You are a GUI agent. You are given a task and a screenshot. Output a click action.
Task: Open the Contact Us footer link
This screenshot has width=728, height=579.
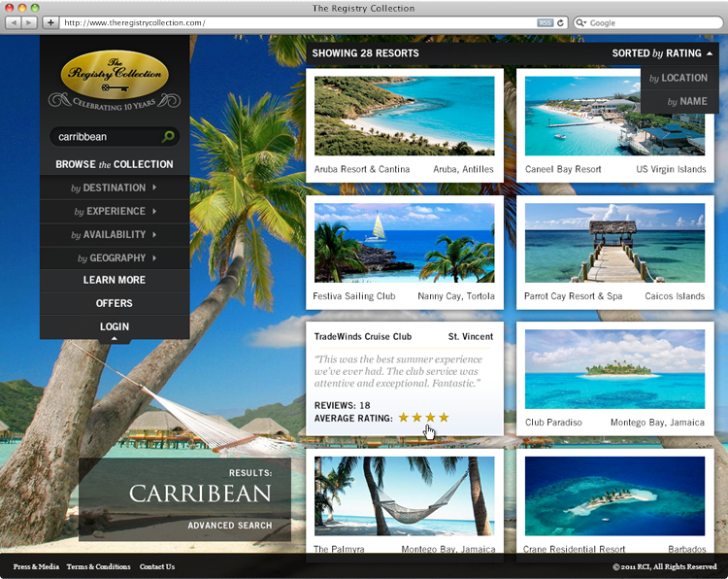(x=157, y=566)
